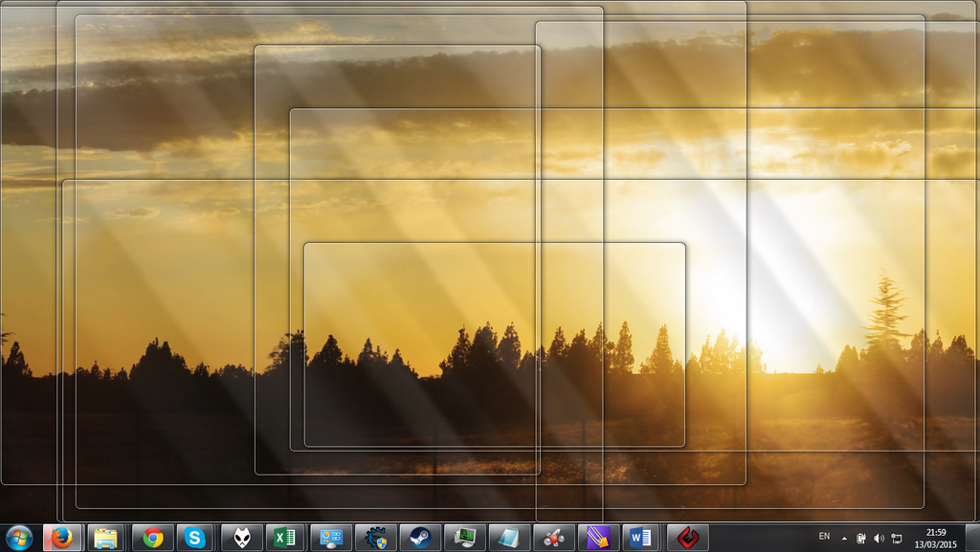Viewport: 980px width, 552px height.
Task: Switch to Microsoft Excel window
Action: click(x=284, y=538)
